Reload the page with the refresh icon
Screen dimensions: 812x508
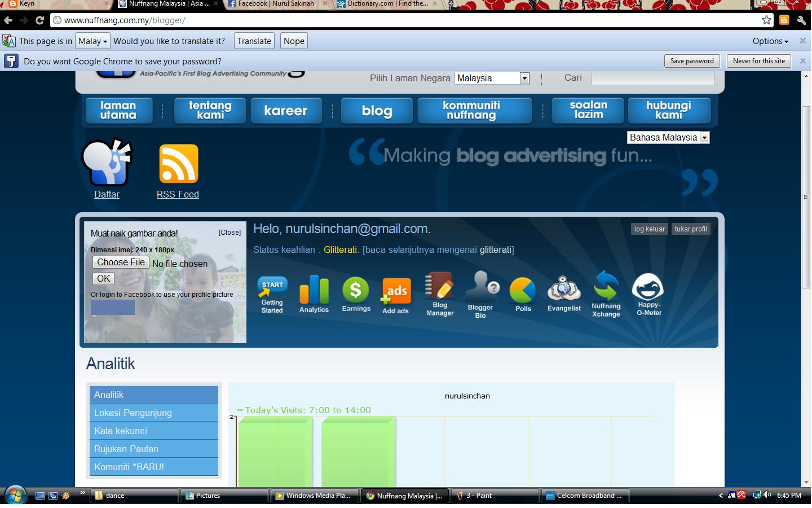tap(39, 20)
